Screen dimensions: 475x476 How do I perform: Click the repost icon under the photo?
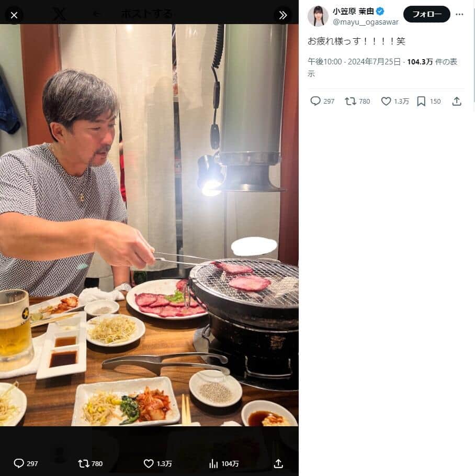coord(83,463)
